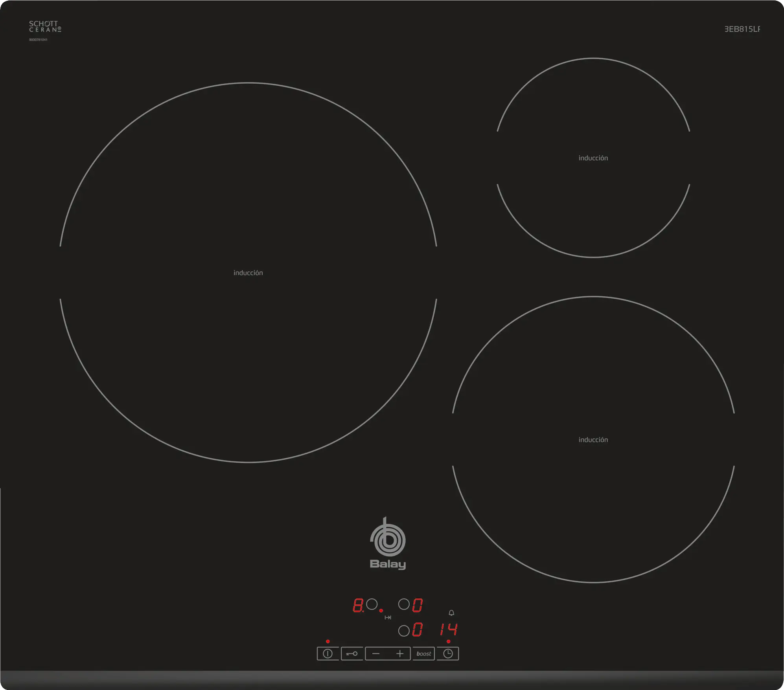This screenshot has width=784, height=690.
Task: Activate the boost function
Action: point(423,653)
